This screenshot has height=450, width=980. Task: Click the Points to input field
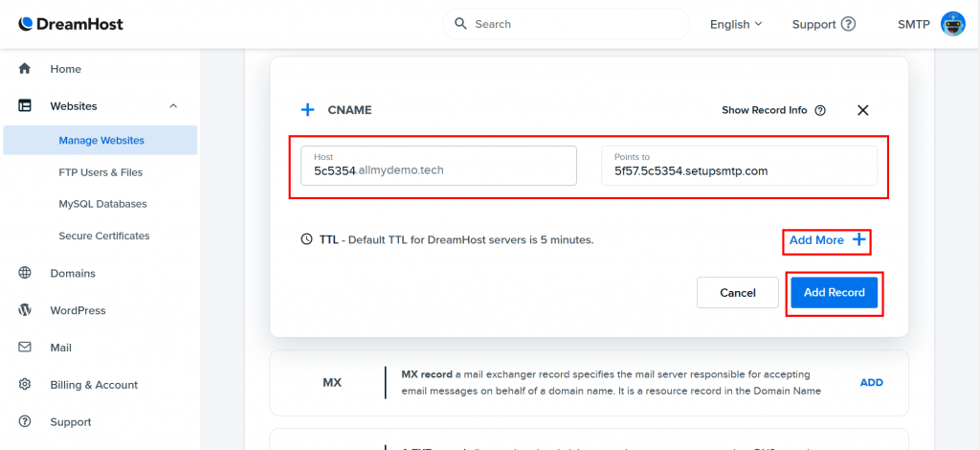(740, 166)
